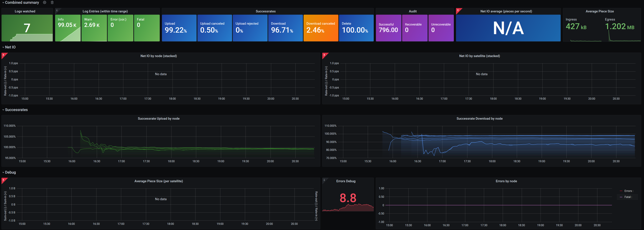Screen dimensions: 644x230
Task: Open the Successrate Upload by node panel title menu
Action: 159,119
